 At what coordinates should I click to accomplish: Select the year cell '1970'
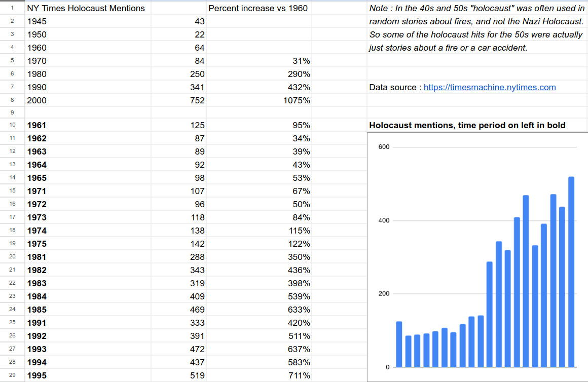tap(88, 61)
